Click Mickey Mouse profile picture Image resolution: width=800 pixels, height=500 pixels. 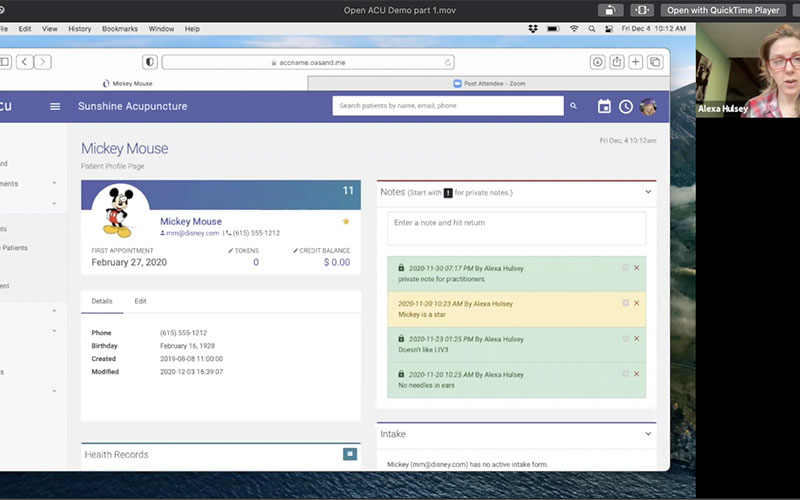pyautogui.click(x=120, y=213)
